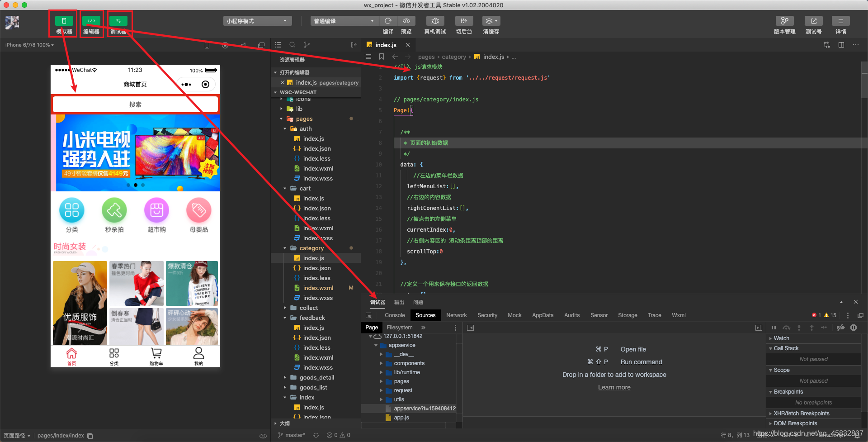Click the master git branch in status bar
The height and width of the screenshot is (442, 868).
[292, 435]
